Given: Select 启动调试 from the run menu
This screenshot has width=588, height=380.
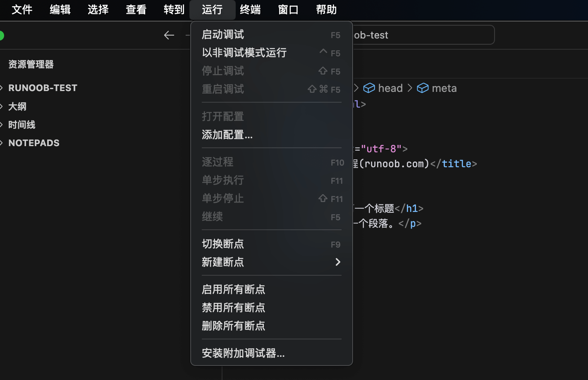Looking at the screenshot, I should (223, 35).
